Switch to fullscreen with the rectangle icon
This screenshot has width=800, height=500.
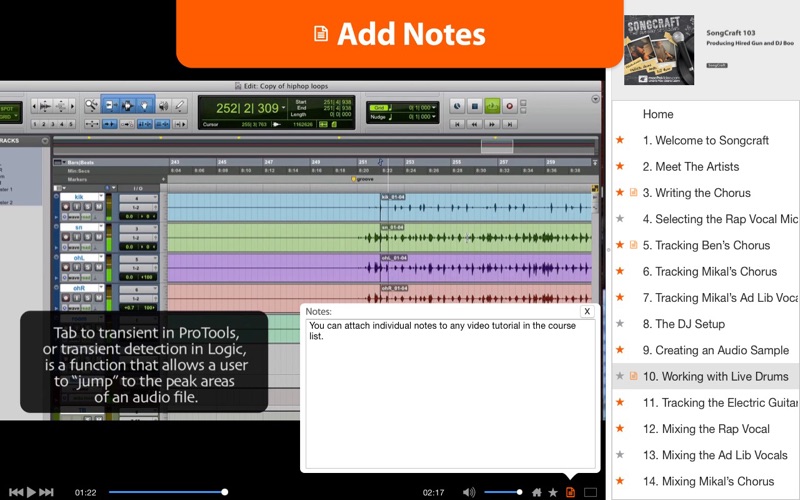[x=590, y=492]
